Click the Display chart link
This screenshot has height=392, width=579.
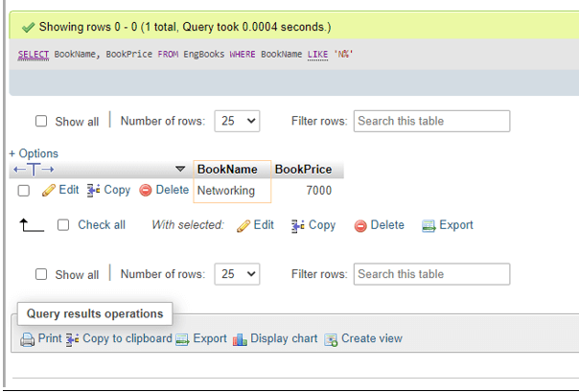coord(284,338)
